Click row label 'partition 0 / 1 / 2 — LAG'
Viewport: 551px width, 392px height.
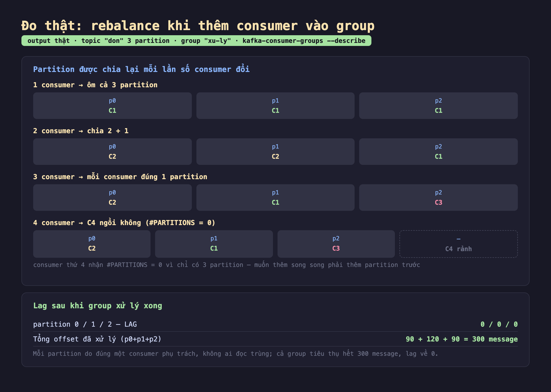pyautogui.click(x=85, y=324)
